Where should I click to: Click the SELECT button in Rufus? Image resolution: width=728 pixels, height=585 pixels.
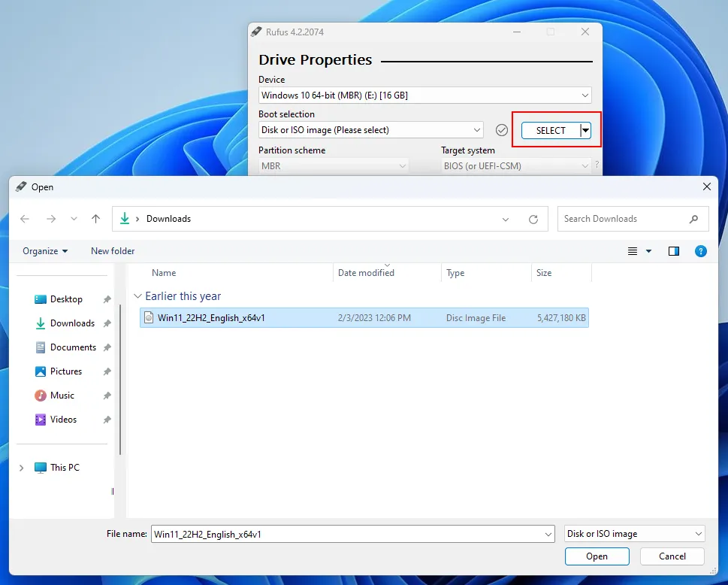[x=551, y=131]
